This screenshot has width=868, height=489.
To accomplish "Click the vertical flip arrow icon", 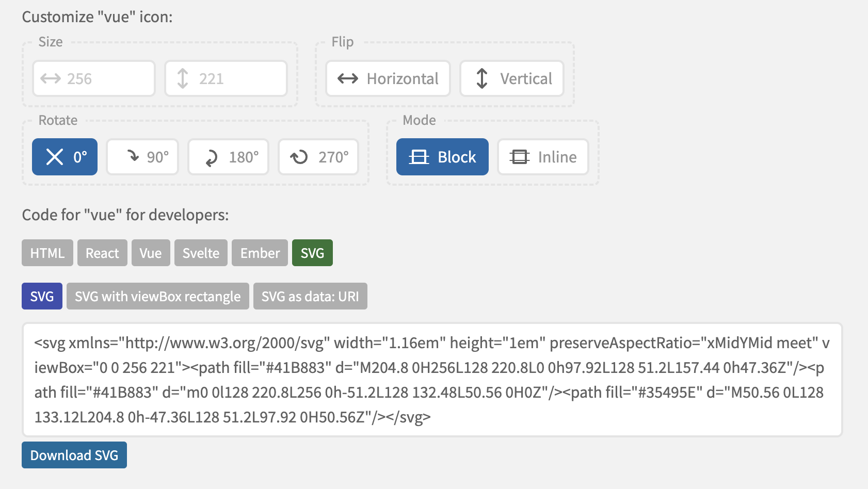I will [481, 78].
